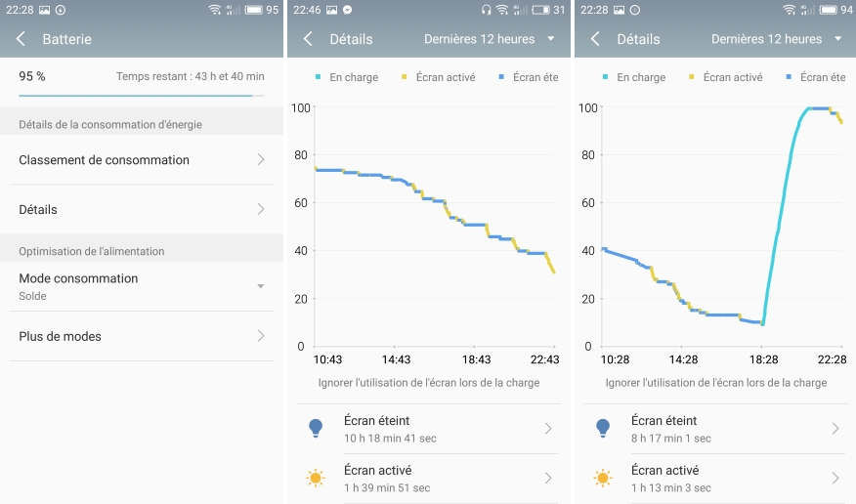Expand Écran activé 1 h 13 min chevron

pyautogui.click(x=835, y=479)
